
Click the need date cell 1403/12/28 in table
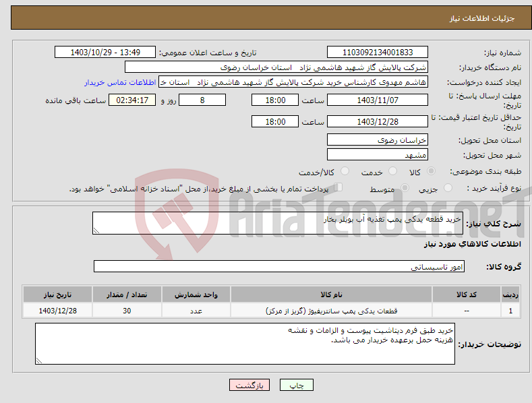(x=57, y=311)
